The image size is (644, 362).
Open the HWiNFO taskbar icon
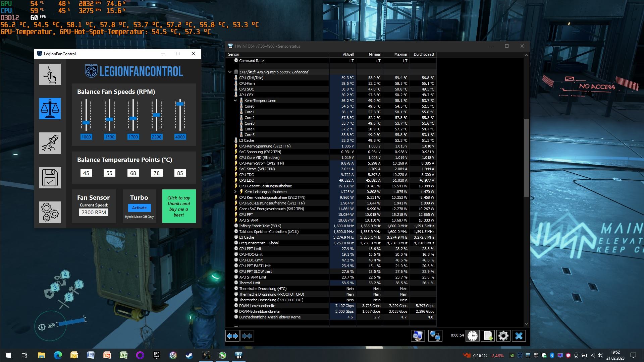pyautogui.click(x=239, y=355)
